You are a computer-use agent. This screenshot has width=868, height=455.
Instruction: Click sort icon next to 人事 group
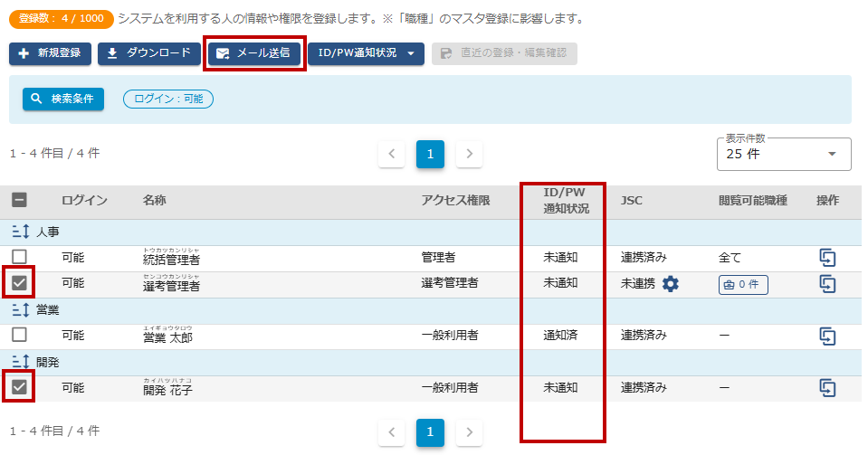[21, 232]
